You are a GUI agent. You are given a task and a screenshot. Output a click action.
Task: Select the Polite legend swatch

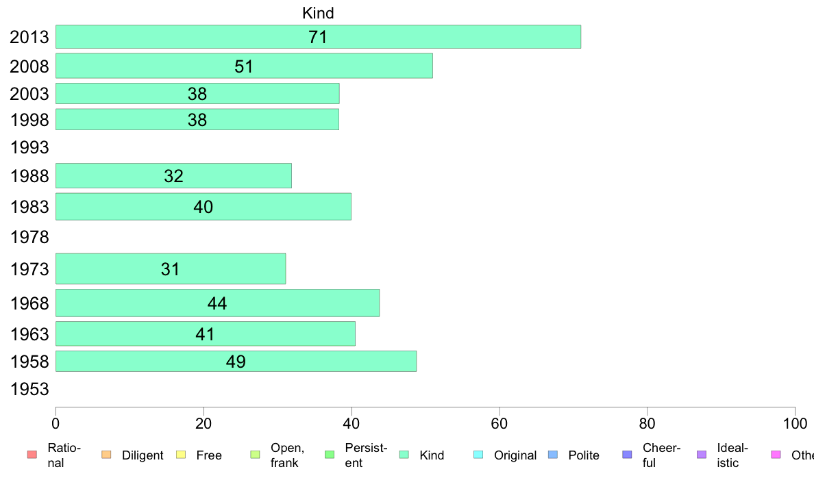pyautogui.click(x=553, y=455)
